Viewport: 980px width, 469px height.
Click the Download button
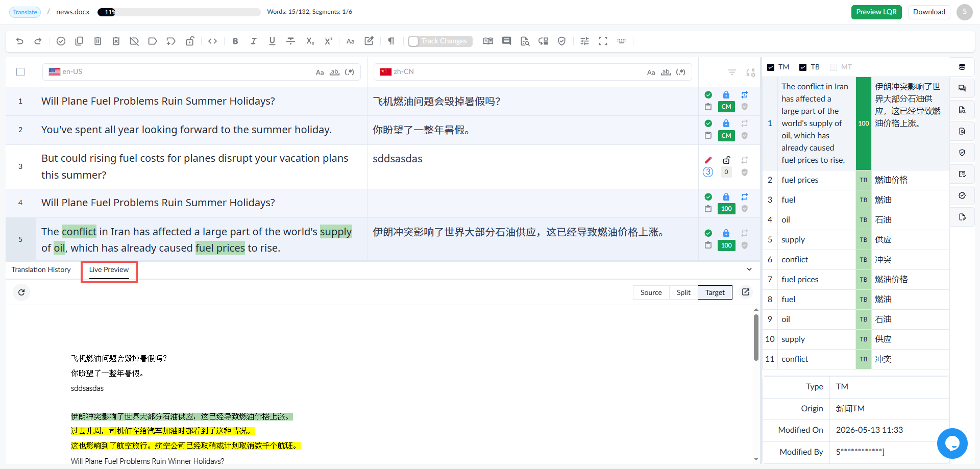(x=929, y=12)
